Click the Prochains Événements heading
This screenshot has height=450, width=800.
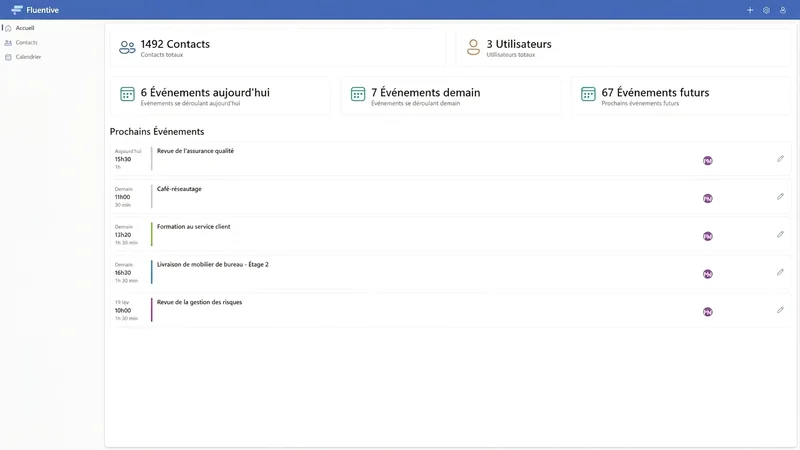157,132
